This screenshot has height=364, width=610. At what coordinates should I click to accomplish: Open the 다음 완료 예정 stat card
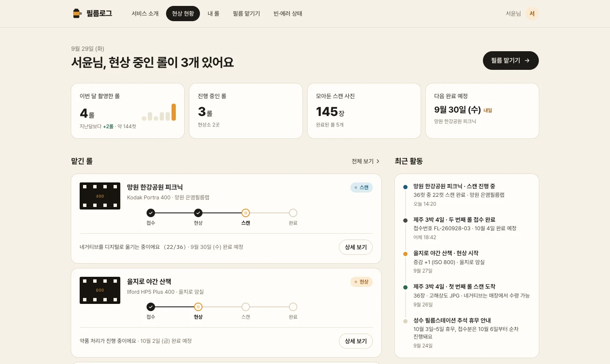pos(482,111)
